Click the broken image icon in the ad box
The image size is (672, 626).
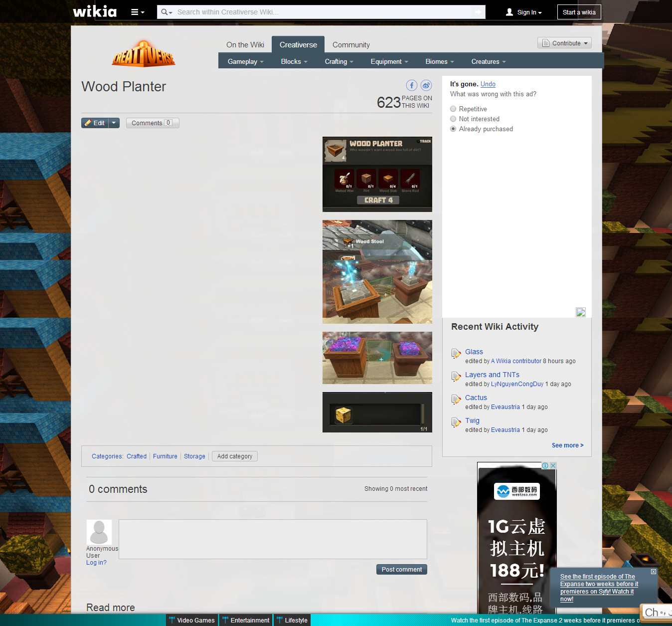[581, 312]
